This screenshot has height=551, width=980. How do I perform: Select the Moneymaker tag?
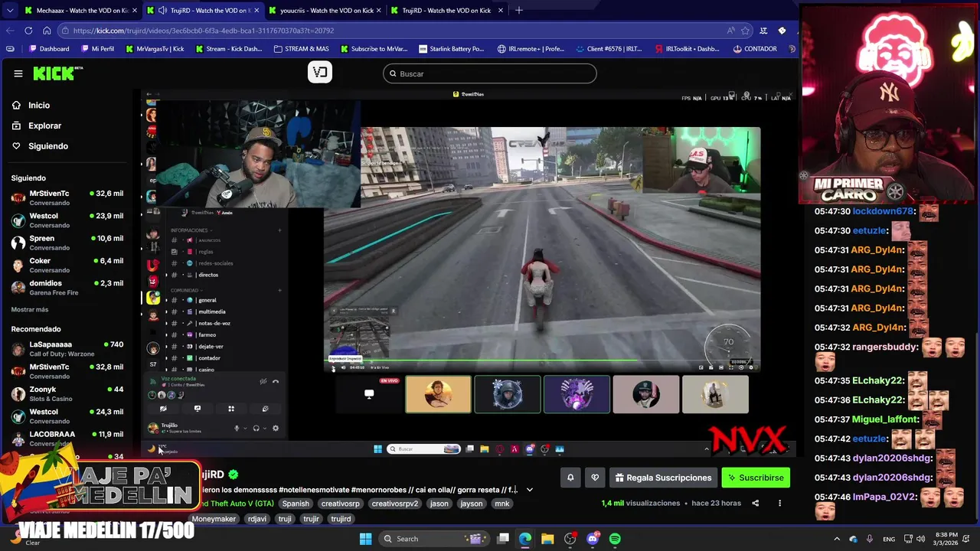[214, 519]
